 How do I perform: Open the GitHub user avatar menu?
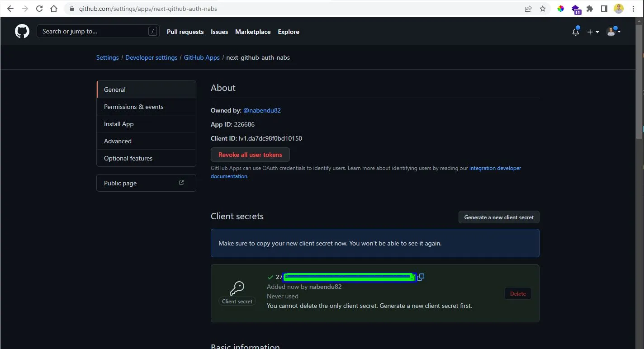pyautogui.click(x=613, y=31)
